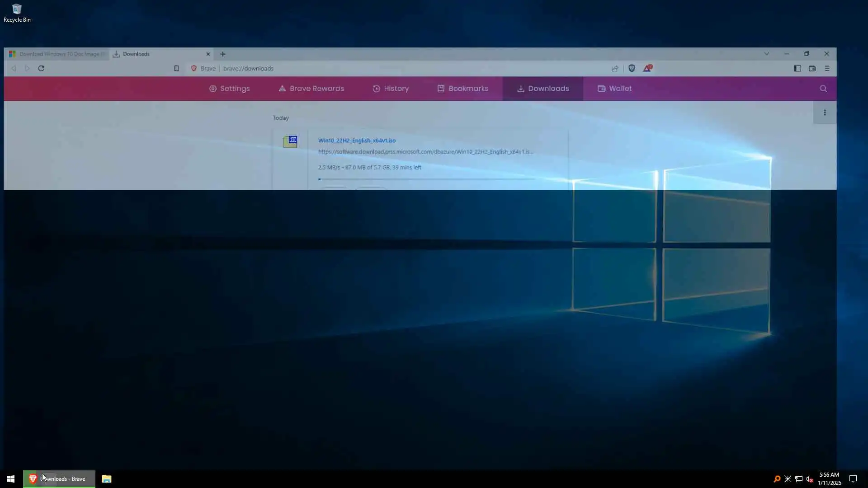
Task: Open the History section
Action: tap(391, 89)
